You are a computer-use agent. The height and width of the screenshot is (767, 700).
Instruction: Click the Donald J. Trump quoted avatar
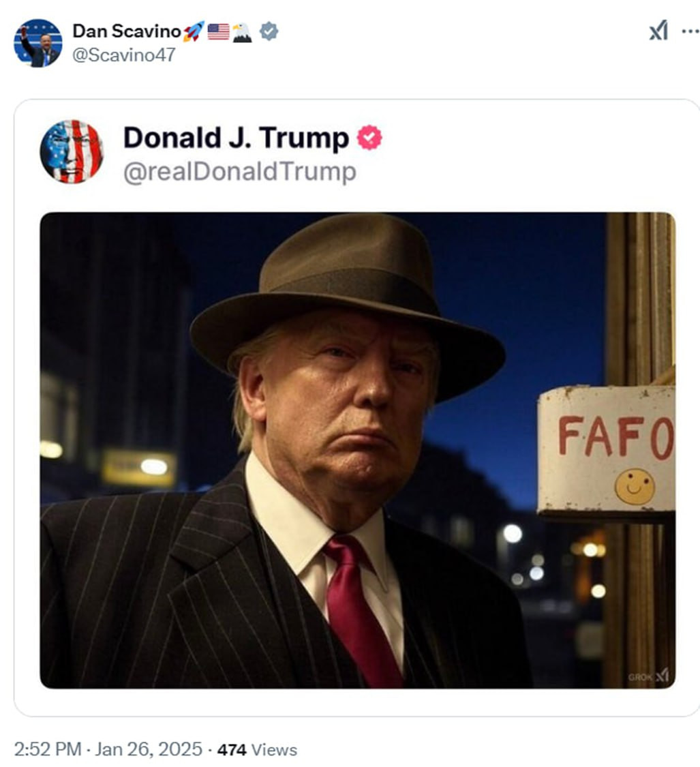pos(72,151)
